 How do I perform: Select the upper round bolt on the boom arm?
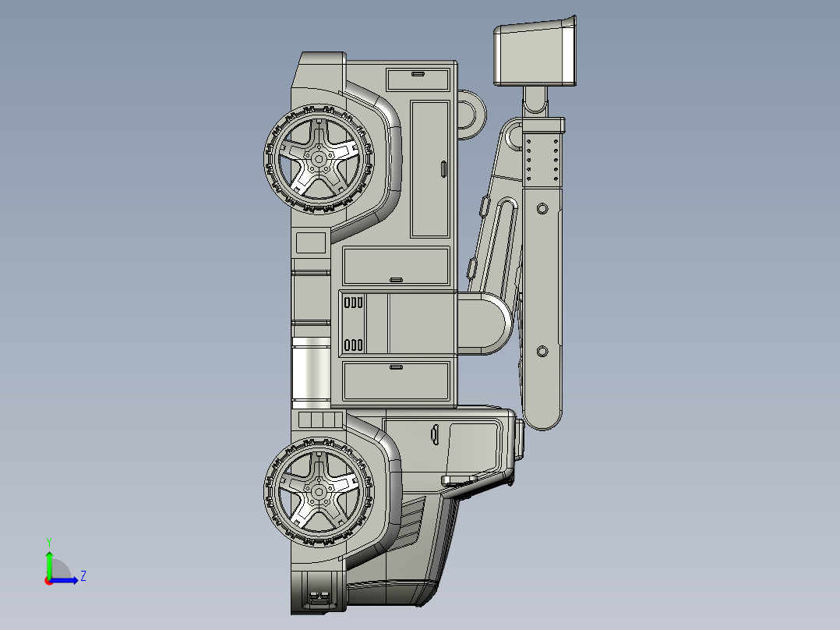542,208
